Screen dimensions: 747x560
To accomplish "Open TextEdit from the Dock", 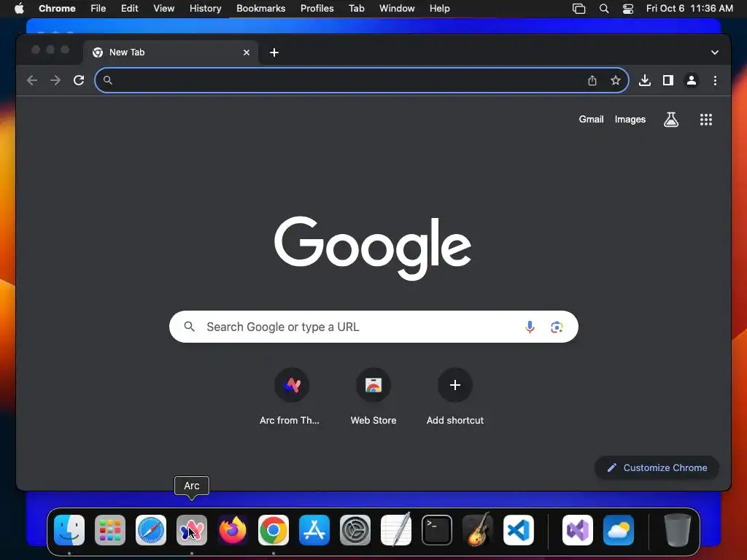I will coord(396,530).
